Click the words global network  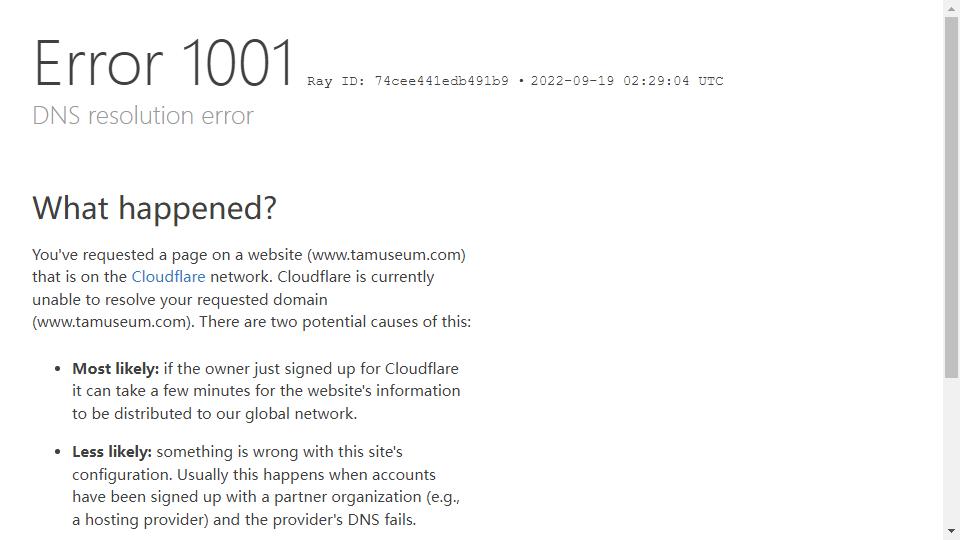click(301, 414)
